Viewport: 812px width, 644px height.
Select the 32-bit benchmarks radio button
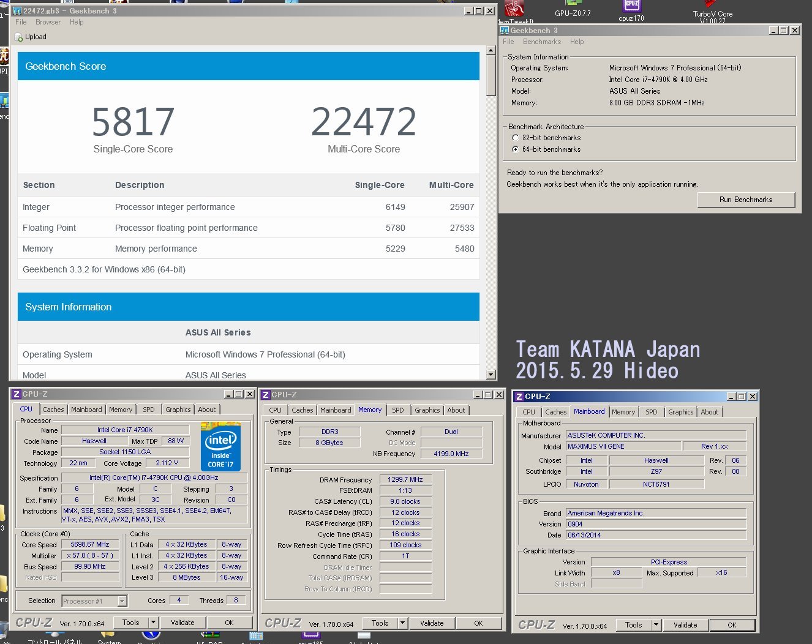[516, 138]
